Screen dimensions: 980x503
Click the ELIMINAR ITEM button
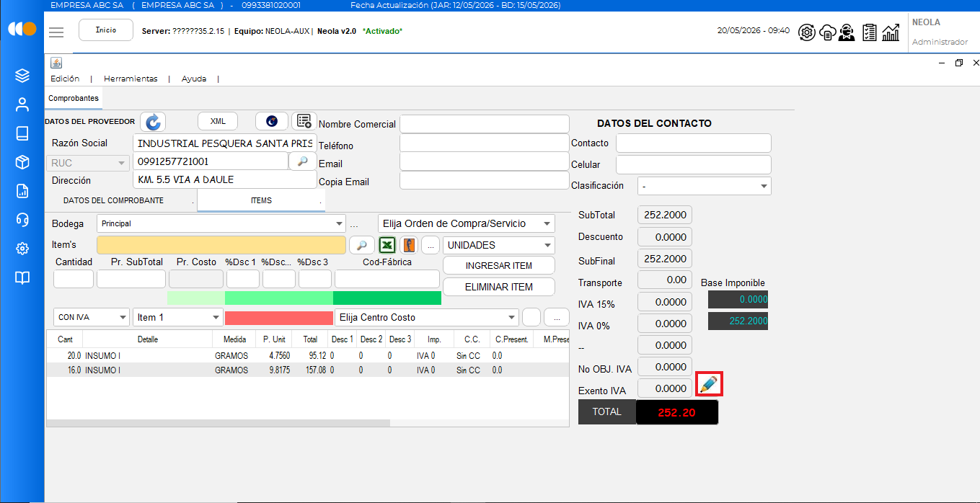499,287
